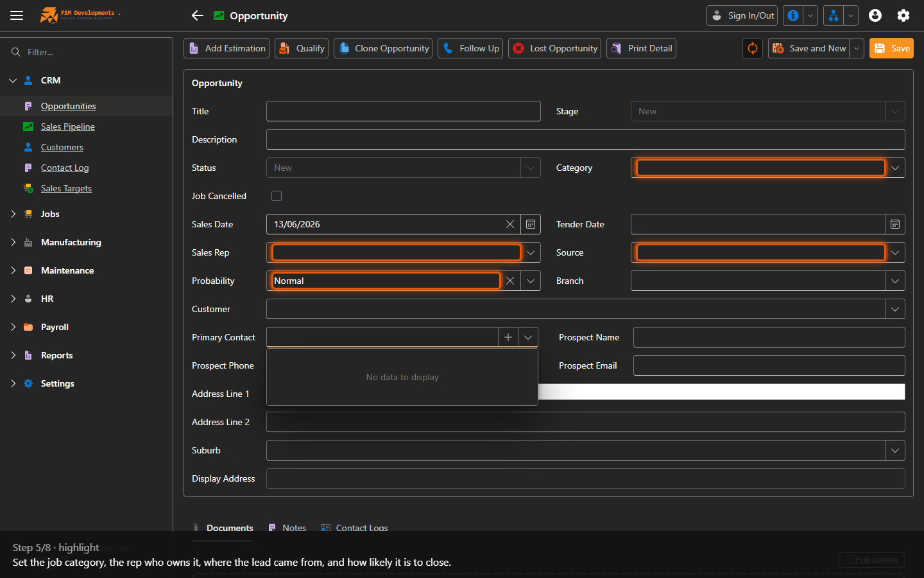The image size is (924, 578).
Task: Click the Lost Opportunity button
Action: point(554,48)
